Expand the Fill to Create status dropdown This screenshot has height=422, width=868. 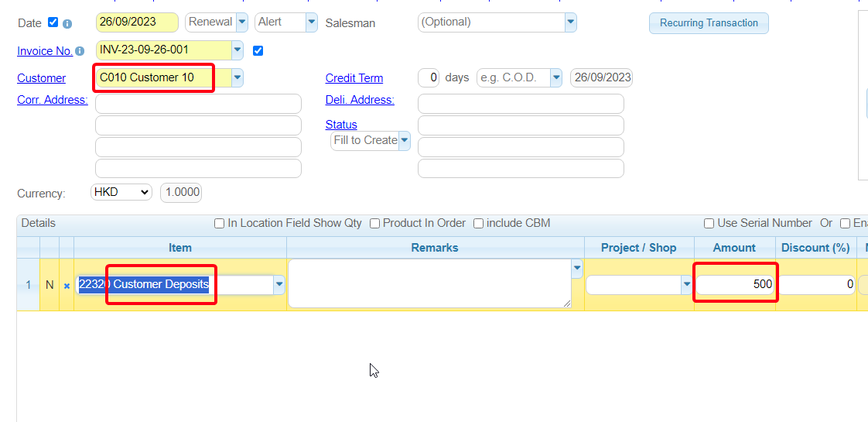pos(404,141)
